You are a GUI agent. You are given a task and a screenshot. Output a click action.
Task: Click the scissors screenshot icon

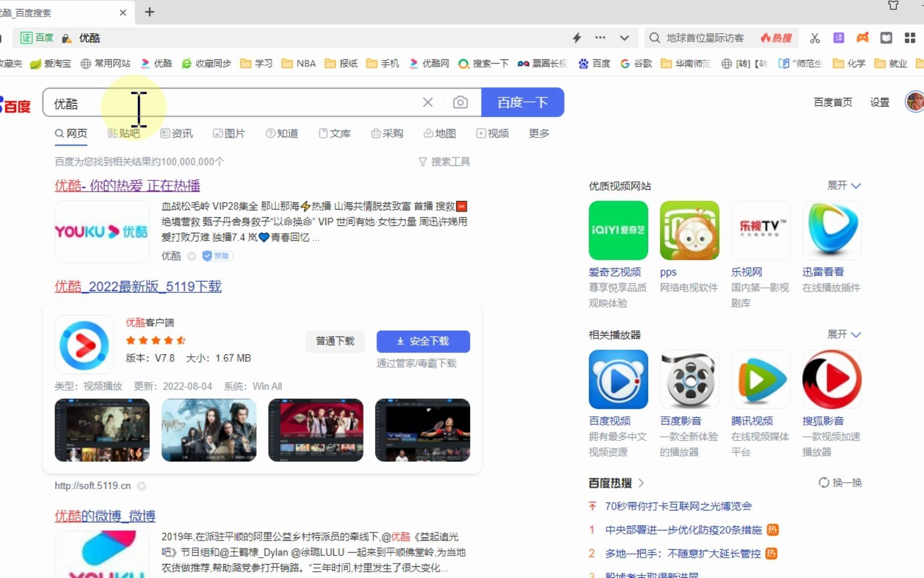coord(815,38)
